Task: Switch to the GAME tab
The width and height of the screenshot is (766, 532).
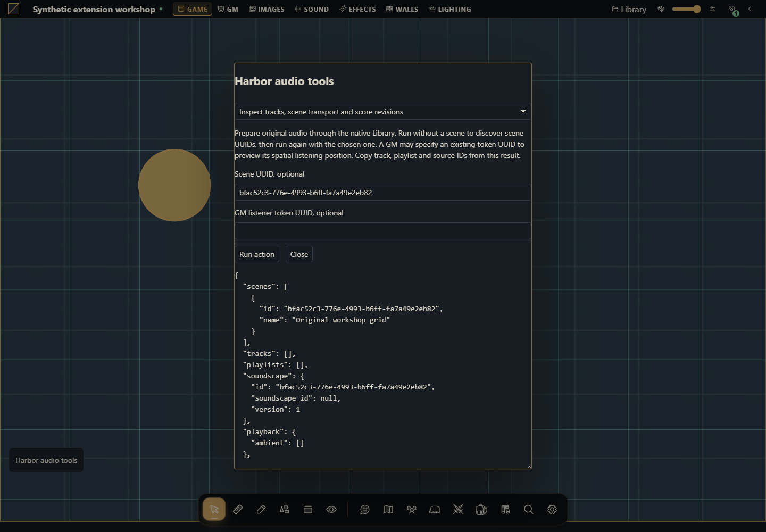Action: point(193,9)
